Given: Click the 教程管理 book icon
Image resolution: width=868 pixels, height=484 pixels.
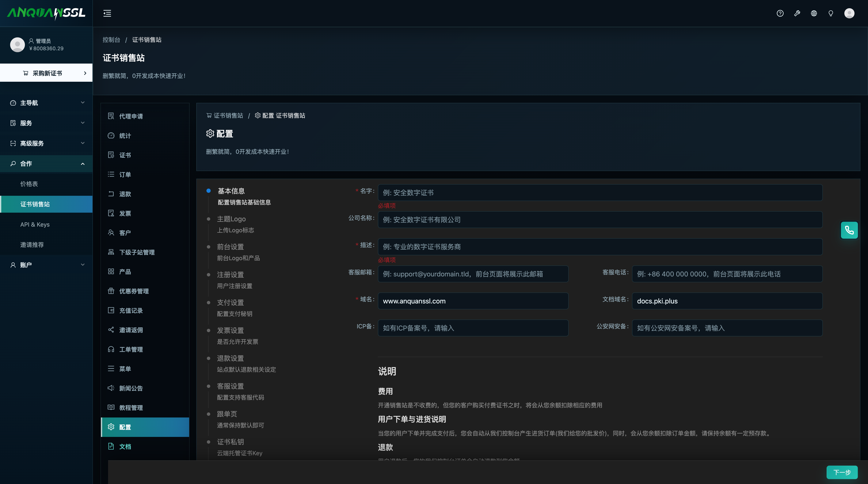Looking at the screenshot, I should point(111,408).
